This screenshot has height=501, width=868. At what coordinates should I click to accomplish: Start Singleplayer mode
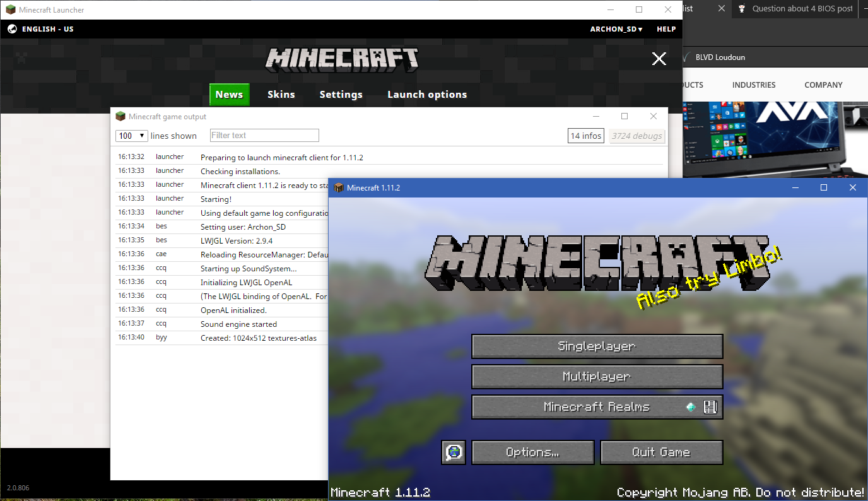(x=597, y=346)
